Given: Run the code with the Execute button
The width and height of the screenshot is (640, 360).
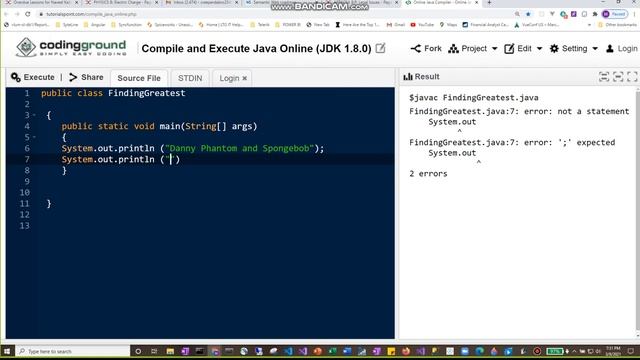Looking at the screenshot, I should (33, 77).
